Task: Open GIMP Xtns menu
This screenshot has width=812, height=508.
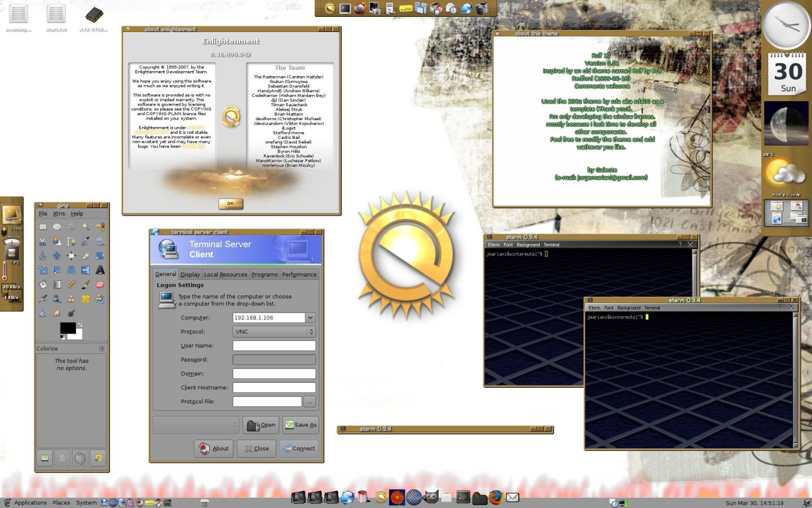Action: 59,214
